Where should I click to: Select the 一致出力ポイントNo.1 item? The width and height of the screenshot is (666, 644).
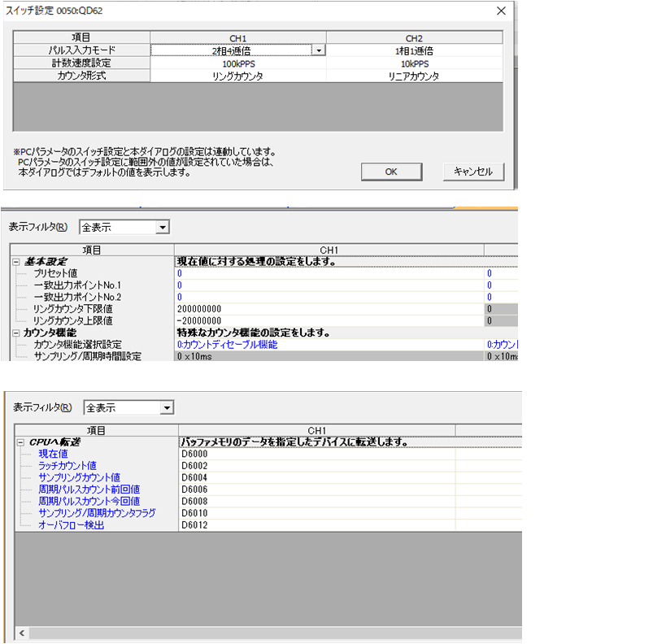coord(77,285)
